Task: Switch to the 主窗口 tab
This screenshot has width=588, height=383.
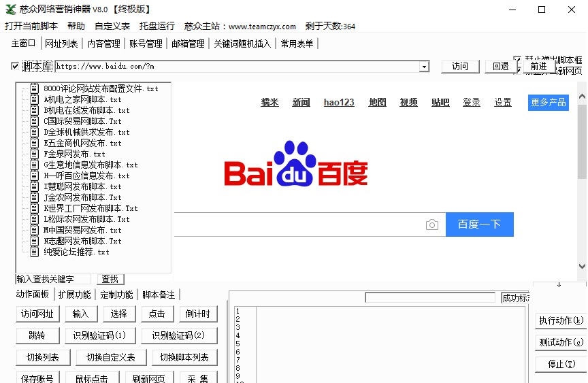Action: coord(23,44)
